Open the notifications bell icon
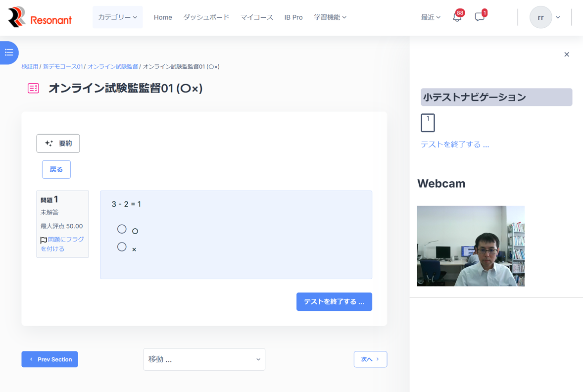The height and width of the screenshot is (392, 583). pyautogui.click(x=457, y=17)
